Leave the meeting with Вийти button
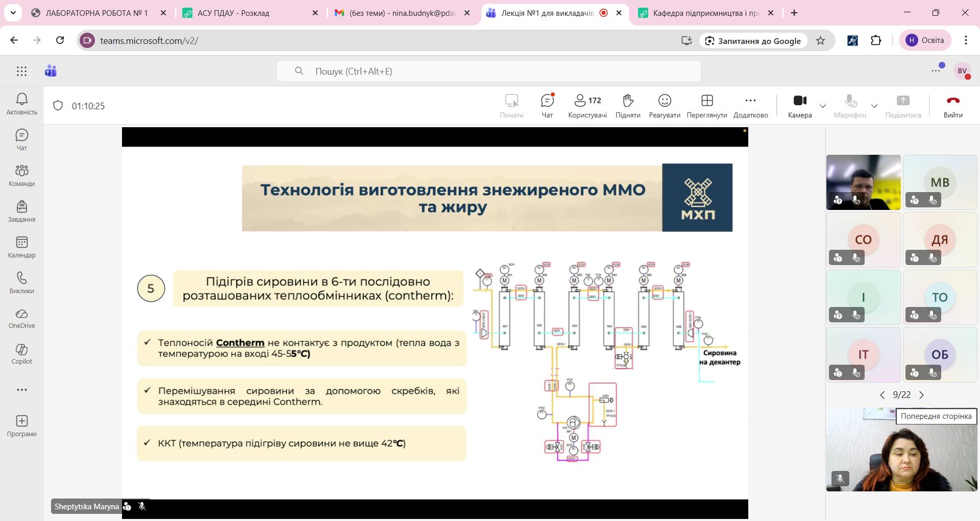Screen dimensions: 980x521 (x=952, y=106)
